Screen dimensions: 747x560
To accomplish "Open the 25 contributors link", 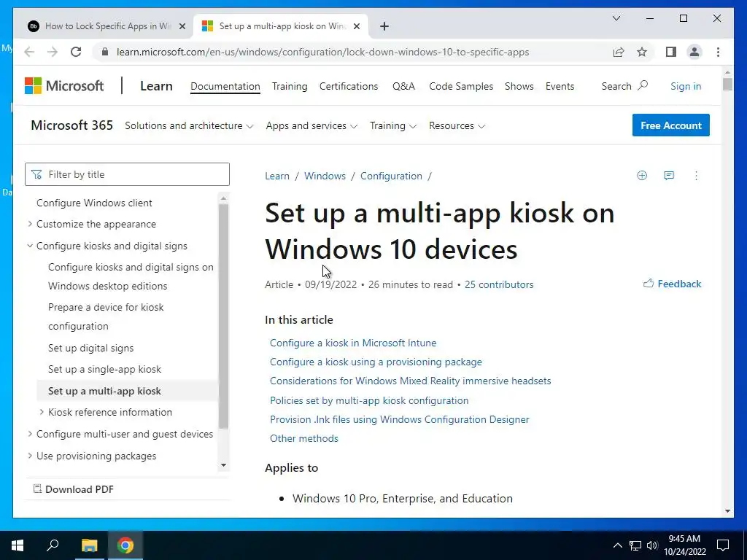I will coord(499,284).
